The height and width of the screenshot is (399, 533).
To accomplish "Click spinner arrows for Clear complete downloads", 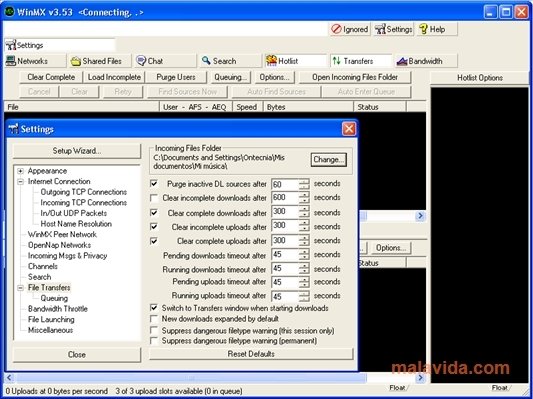I will [304, 212].
